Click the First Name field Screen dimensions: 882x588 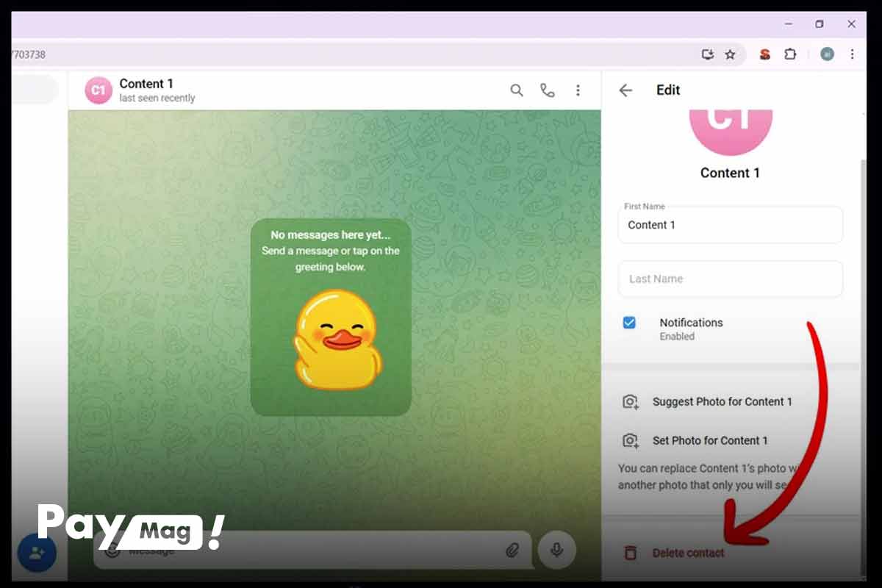(x=731, y=225)
